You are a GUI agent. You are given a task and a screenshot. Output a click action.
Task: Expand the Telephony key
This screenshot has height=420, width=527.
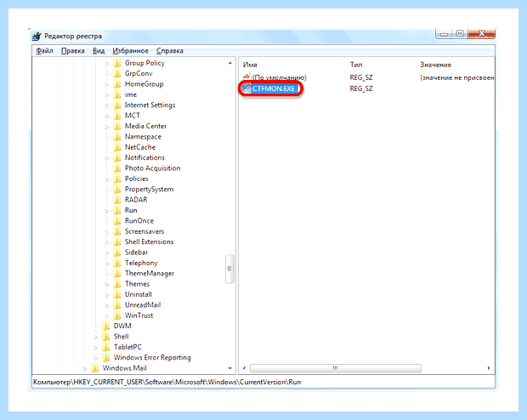[x=107, y=264]
